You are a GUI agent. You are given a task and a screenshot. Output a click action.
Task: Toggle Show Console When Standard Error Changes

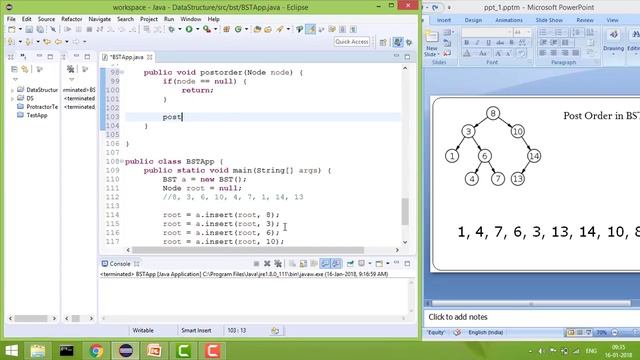point(336,264)
